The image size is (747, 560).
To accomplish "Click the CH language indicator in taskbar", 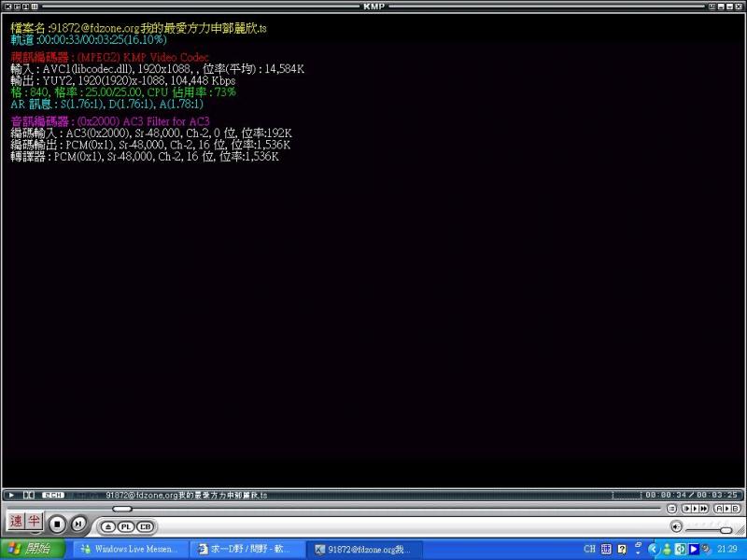I will [x=589, y=549].
